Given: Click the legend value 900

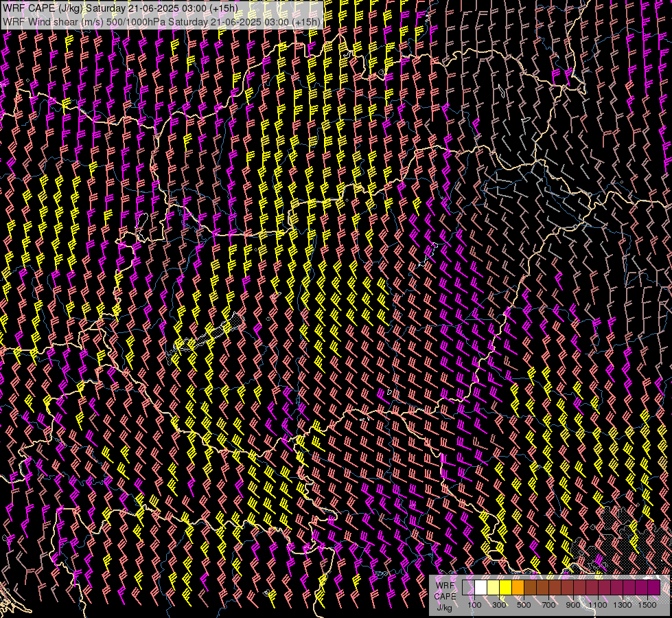Looking at the screenshot, I should pos(573,605).
